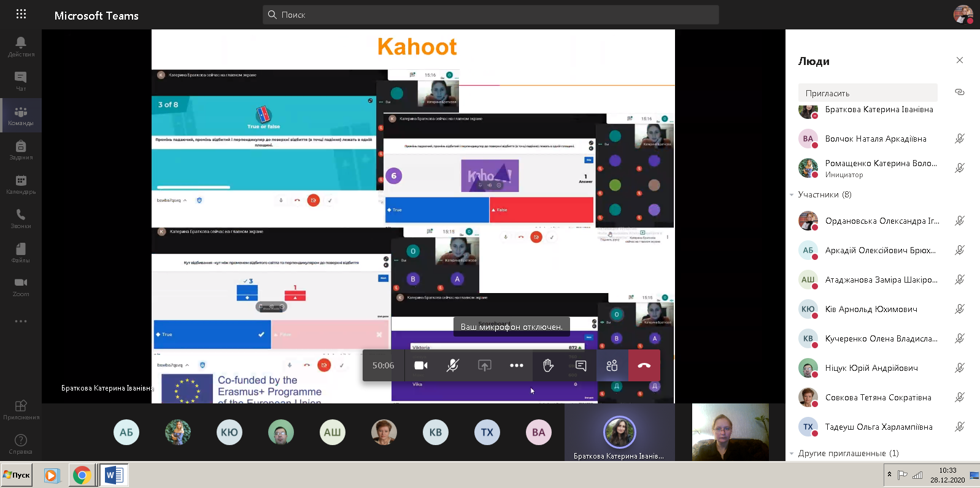Click mic icon for Ків Арнольд Юхимович
Viewport: 980px width, 488px height.
click(960, 309)
